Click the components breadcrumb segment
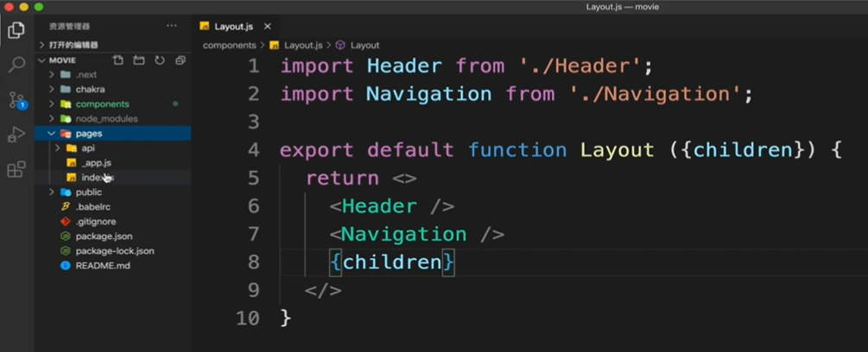The image size is (868, 352). (x=229, y=46)
